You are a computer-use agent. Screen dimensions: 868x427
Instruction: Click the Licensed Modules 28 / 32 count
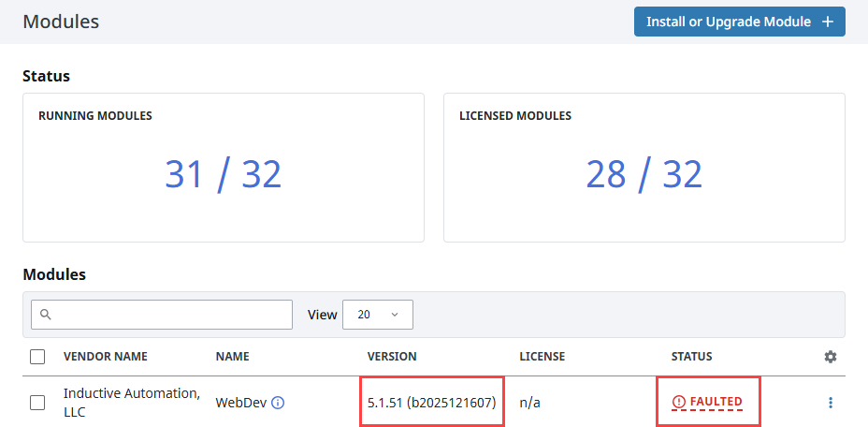[x=644, y=174]
